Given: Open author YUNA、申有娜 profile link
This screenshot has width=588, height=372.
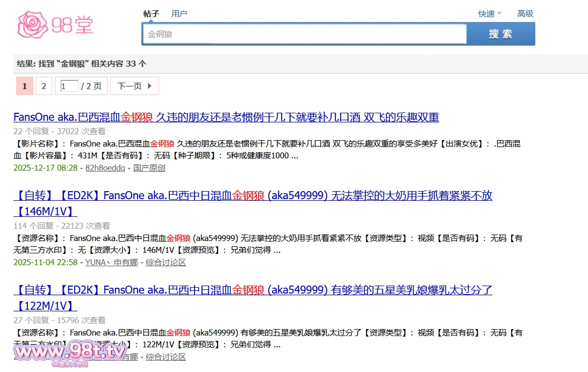Looking at the screenshot, I should (112, 262).
